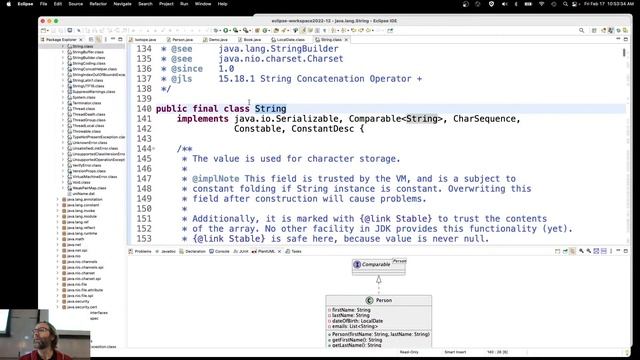Viewport: 640px width, 360px height.
Task: Open Control Center in macOS menu bar
Action: coord(575,4)
